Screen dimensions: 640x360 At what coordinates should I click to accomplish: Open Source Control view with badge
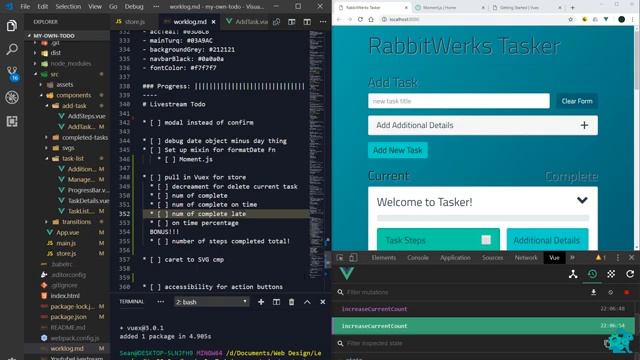click(12, 73)
